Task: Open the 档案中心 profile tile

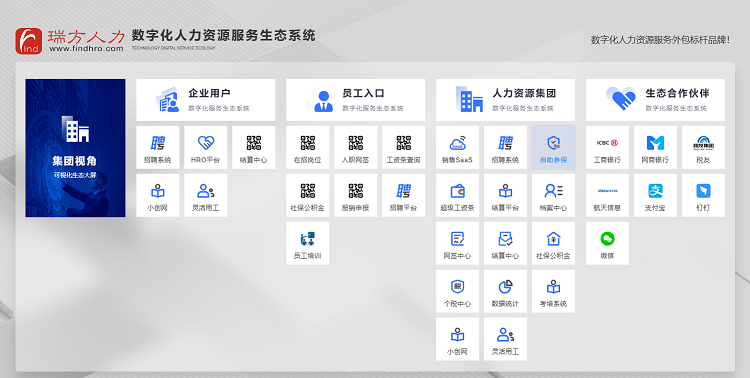Action: pos(553,195)
